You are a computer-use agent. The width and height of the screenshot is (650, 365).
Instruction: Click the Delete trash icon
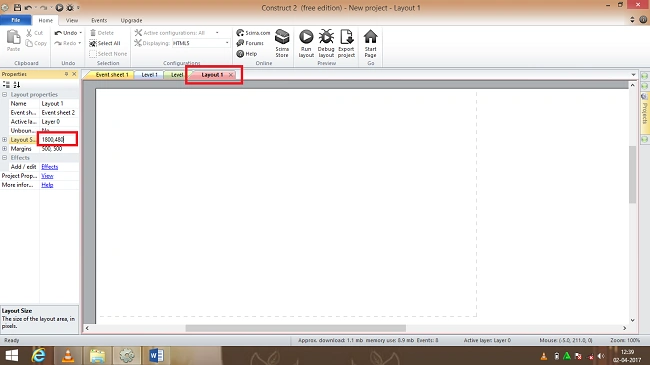pos(93,33)
